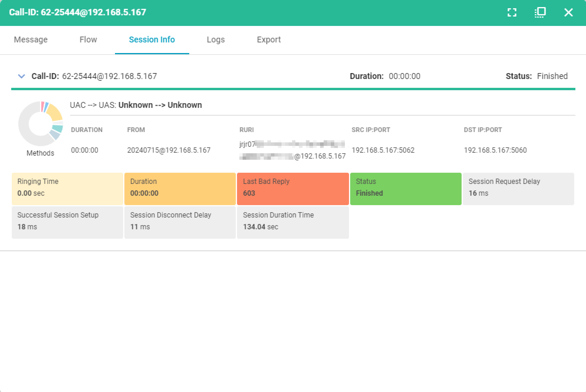The image size is (586, 392).
Task: Click the SRC IP:PORT value 192.168.5.167:5062
Action: pos(383,150)
